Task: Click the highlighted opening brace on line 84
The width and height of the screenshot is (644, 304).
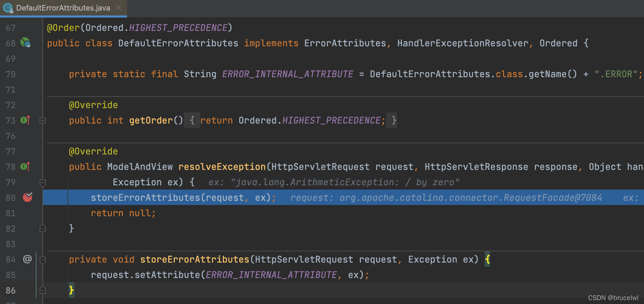Action: click(488, 259)
